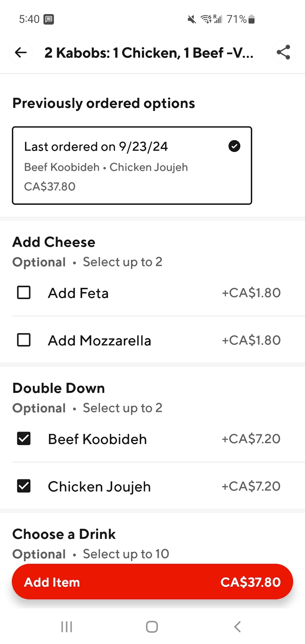
Task: Check the Add Feta checkbox
Action: point(24,293)
